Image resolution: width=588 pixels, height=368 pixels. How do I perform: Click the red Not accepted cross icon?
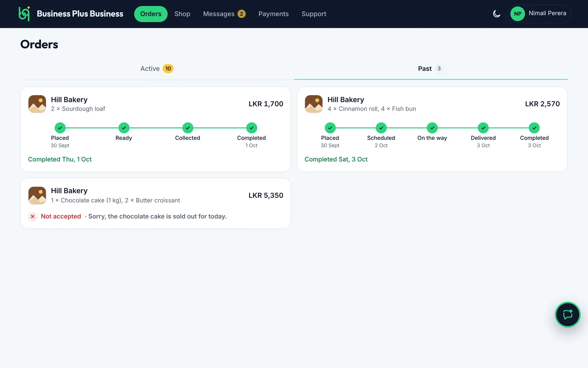tap(33, 216)
